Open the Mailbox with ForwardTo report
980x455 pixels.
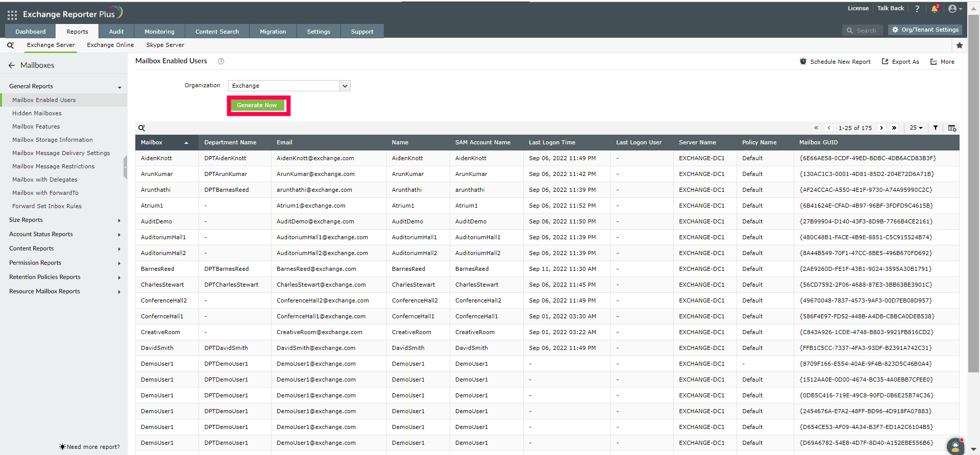(45, 193)
